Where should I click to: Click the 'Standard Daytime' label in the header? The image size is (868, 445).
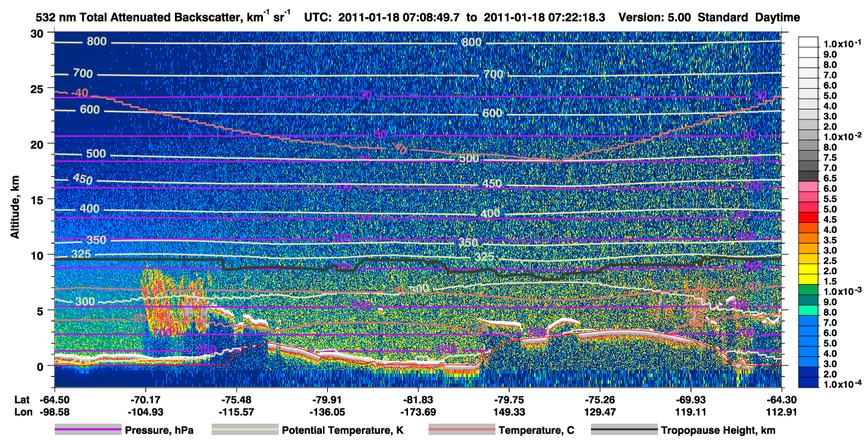pos(748,17)
